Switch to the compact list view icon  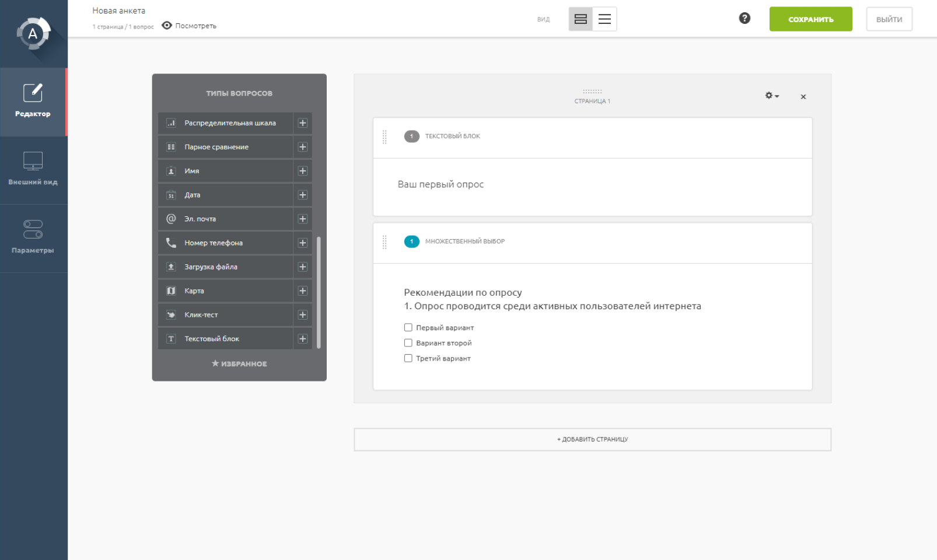604,19
